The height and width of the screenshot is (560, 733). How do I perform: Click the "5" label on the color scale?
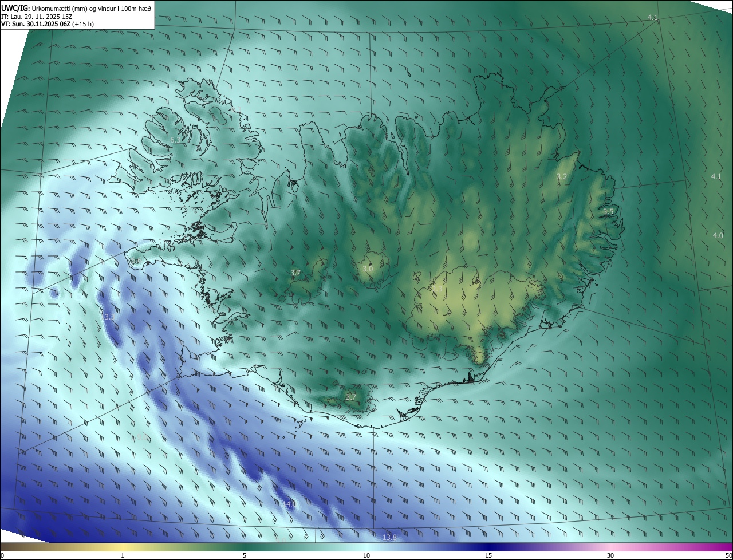click(245, 555)
